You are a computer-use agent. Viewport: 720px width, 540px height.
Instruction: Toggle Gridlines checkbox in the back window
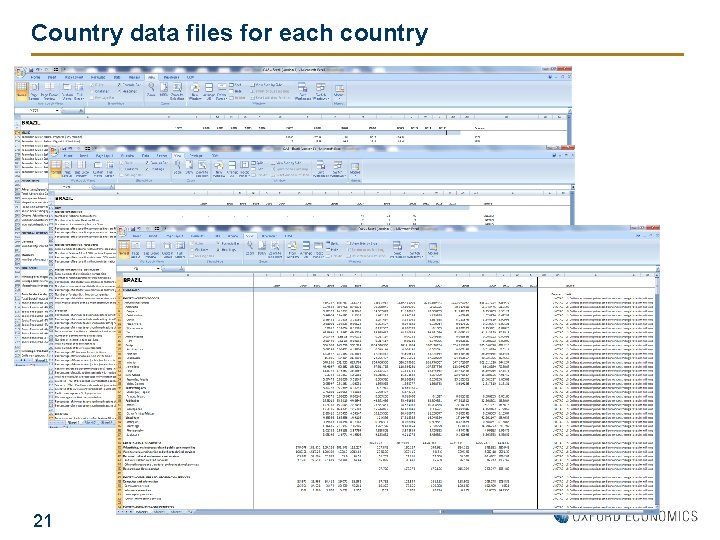[x=100, y=91]
